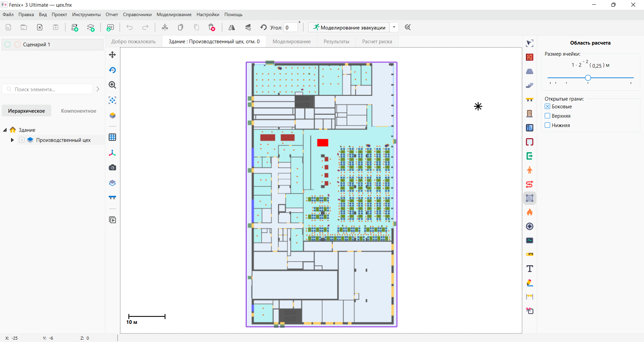Viewport: 644px width, 342px height.
Task: Switch to the Расчет риска tab
Action: click(x=377, y=42)
